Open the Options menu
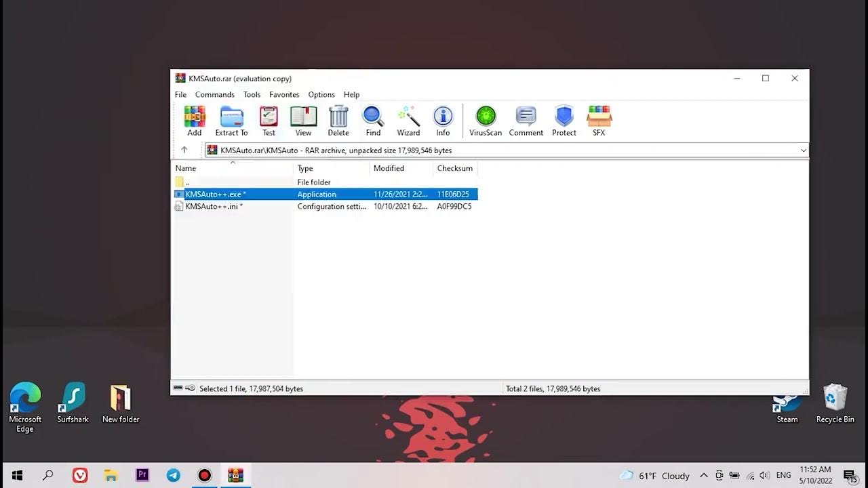This screenshot has height=488, width=868. pyautogui.click(x=321, y=95)
